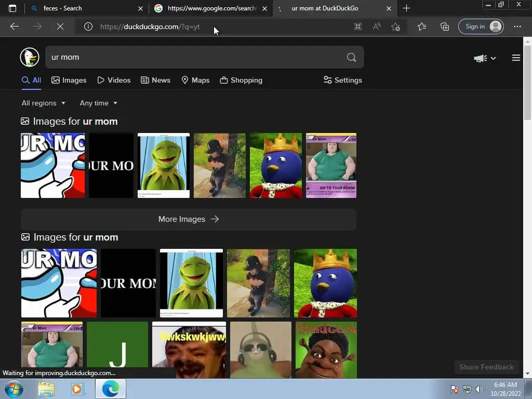
Task: Open the green alien with headphones thumbnail
Action: [261, 350]
